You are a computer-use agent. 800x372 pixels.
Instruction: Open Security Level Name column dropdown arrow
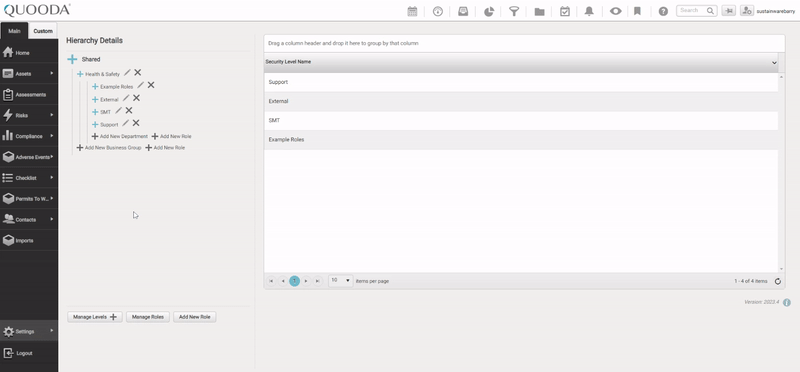point(774,62)
